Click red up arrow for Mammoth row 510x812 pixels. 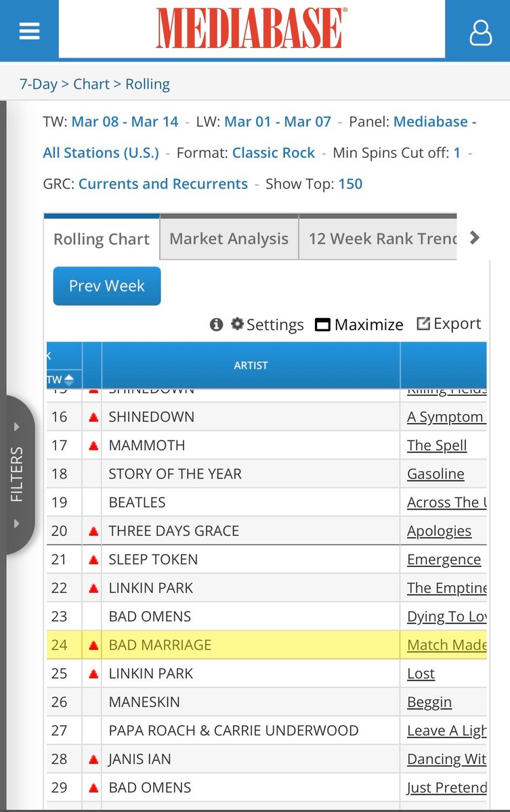tap(93, 446)
